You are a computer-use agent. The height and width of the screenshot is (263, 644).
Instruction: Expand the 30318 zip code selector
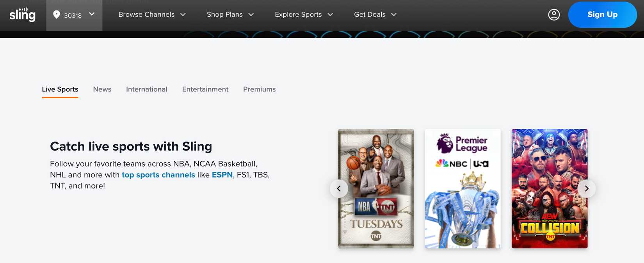point(74,15)
